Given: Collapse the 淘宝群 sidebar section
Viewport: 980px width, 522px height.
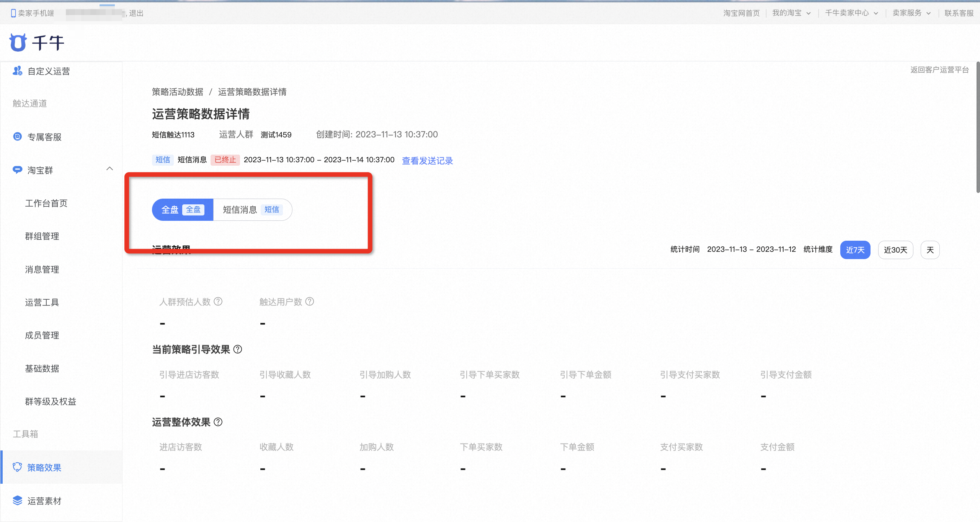Looking at the screenshot, I should tap(110, 169).
